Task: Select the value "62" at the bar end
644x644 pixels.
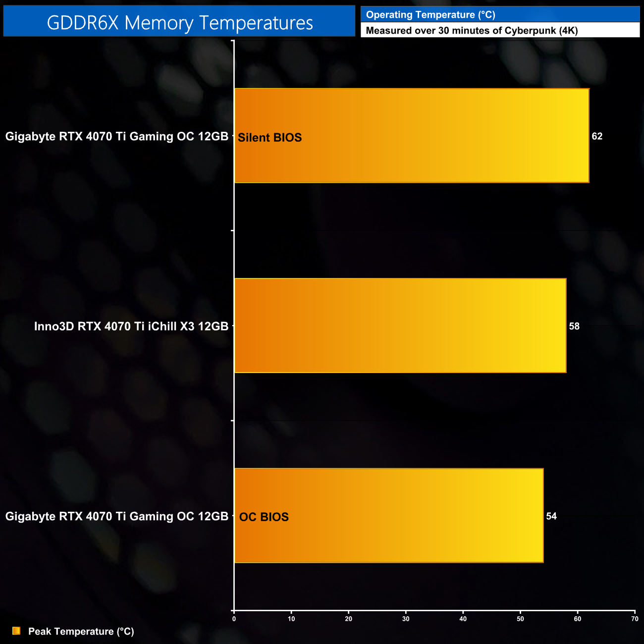Action: pyautogui.click(x=597, y=136)
